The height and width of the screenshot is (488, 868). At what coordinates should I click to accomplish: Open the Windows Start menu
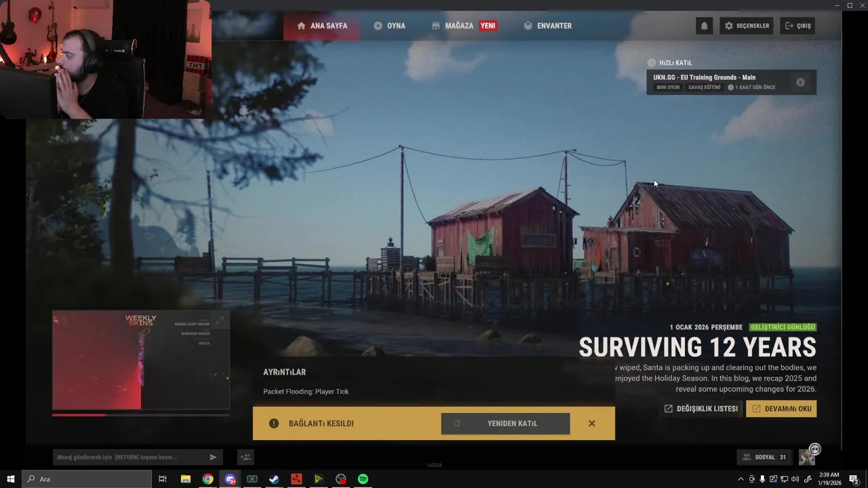11,479
